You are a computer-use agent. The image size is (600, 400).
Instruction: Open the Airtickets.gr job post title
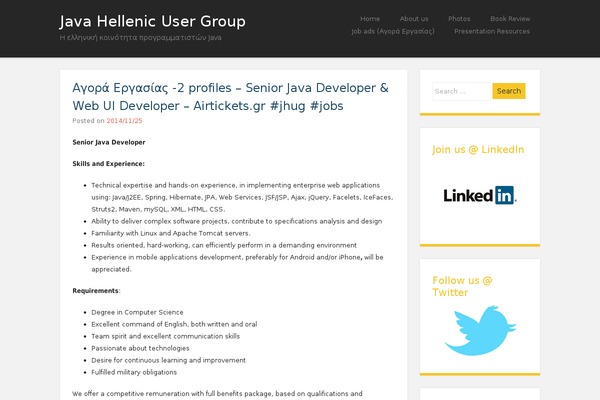(230, 96)
